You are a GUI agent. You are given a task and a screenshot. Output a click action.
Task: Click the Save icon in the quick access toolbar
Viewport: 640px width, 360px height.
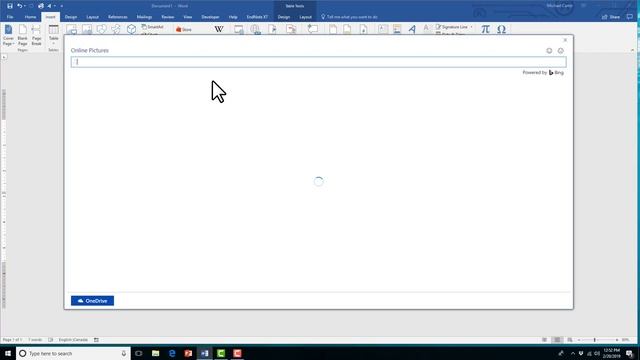10,6
